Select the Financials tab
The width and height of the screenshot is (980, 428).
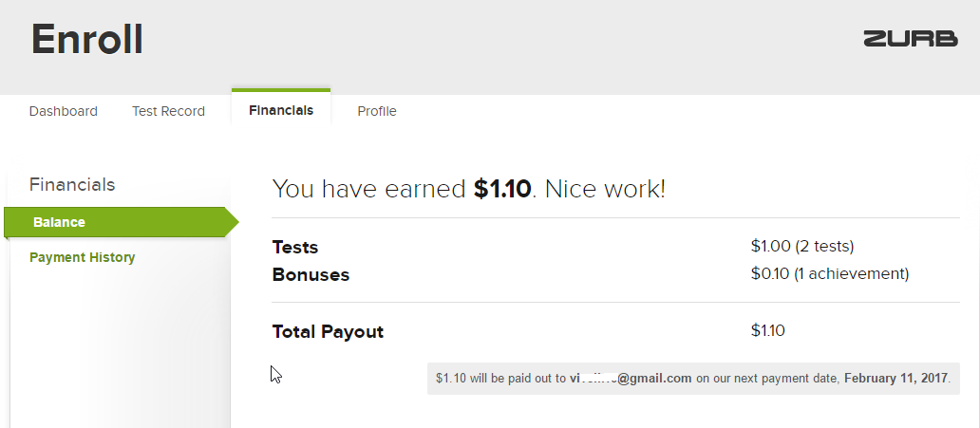click(x=281, y=111)
